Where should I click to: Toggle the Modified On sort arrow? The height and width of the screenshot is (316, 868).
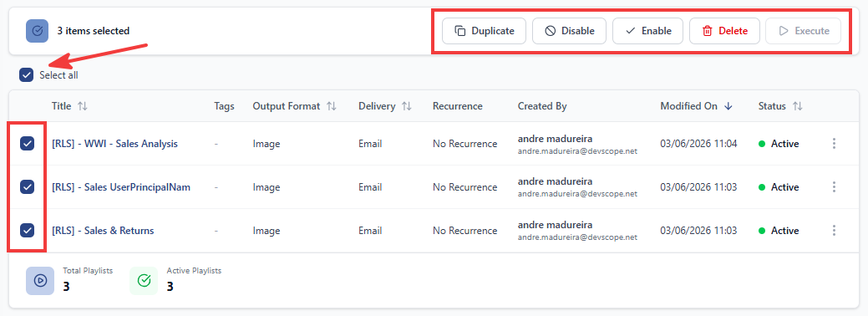728,106
